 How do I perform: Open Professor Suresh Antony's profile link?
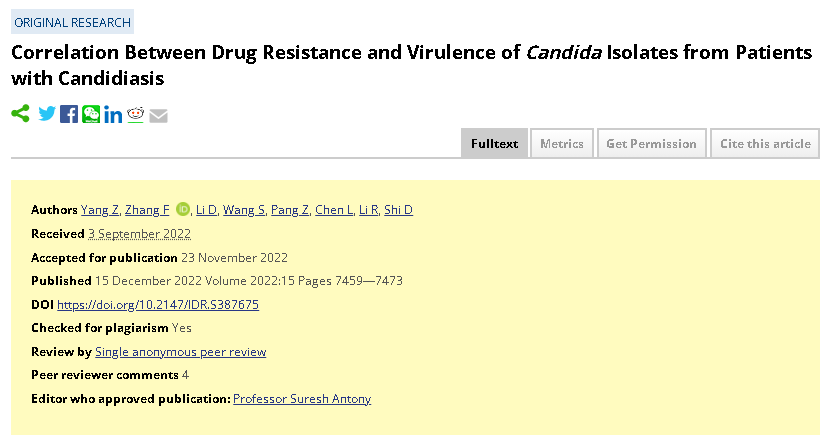click(302, 399)
